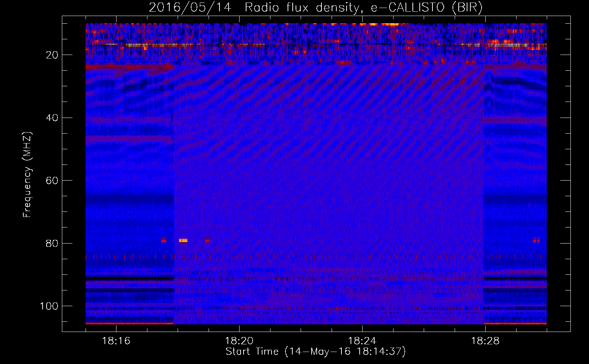Click the 60 MHz frequency tick label

pos(52,181)
